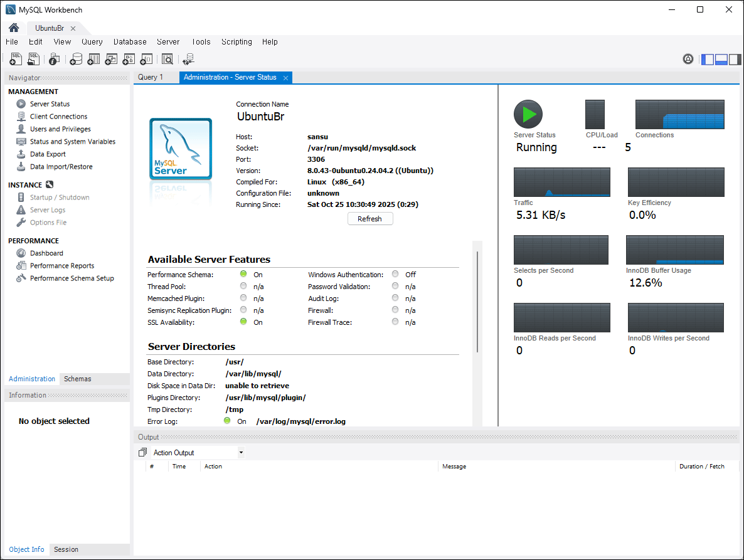This screenshot has width=744, height=560.
Task: Open Performance Schema Setup
Action: 72,278
